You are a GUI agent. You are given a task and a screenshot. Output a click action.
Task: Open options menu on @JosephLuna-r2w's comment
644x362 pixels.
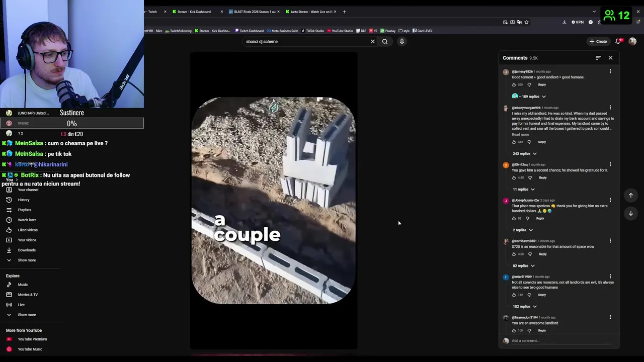[x=610, y=200]
